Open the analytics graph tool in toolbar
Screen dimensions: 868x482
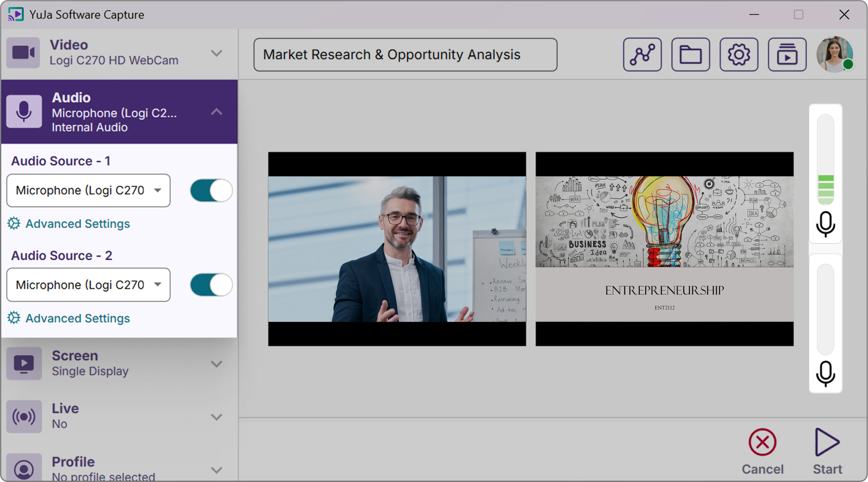click(x=642, y=54)
